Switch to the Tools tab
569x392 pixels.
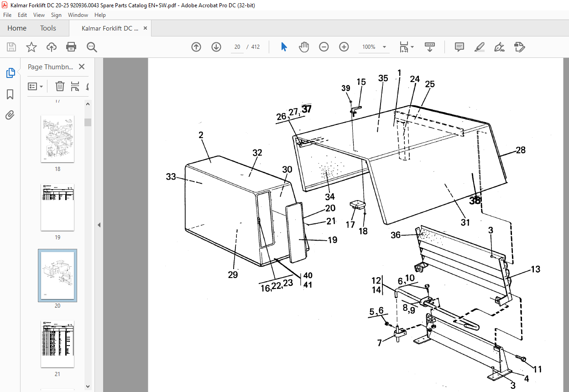[x=48, y=28]
